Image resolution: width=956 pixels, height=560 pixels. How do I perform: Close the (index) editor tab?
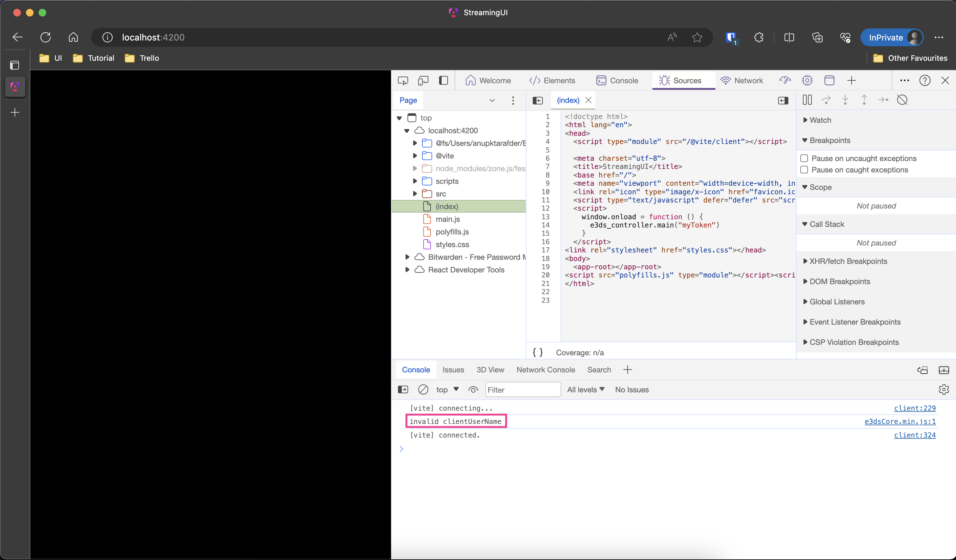[588, 100]
